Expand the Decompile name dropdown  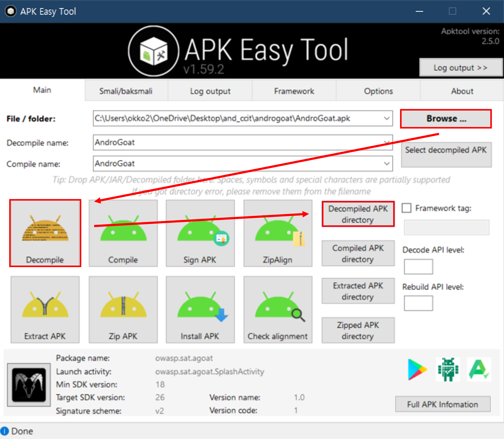click(387, 142)
